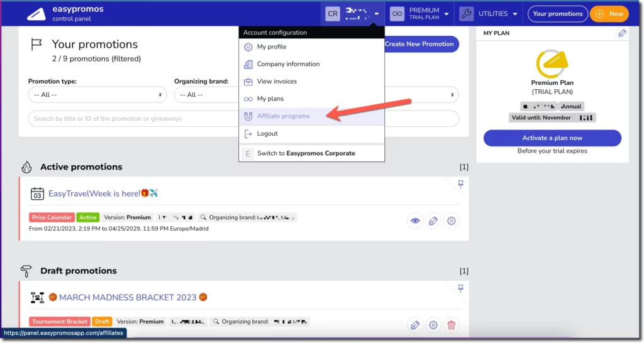Click the Utilities wrench icon
This screenshot has width=644, height=343.
coord(466,14)
